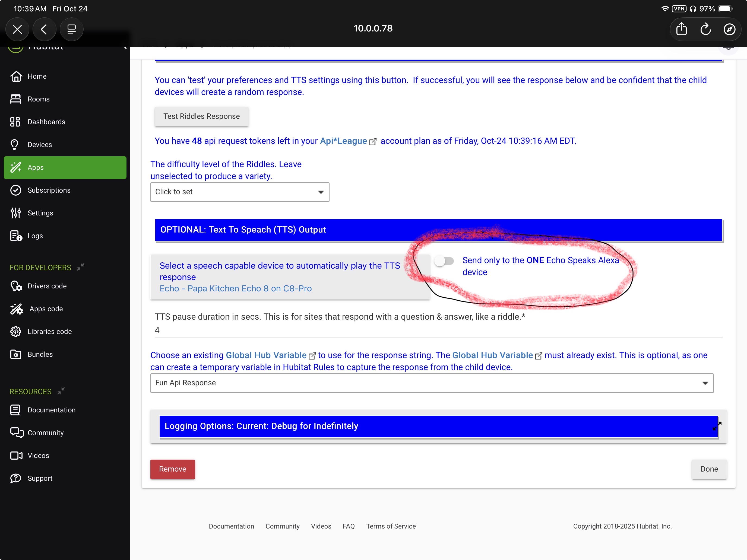Viewport: 747px width, 560px height.
Task: Open Fun Api Response variable dropdown
Action: coord(431,383)
